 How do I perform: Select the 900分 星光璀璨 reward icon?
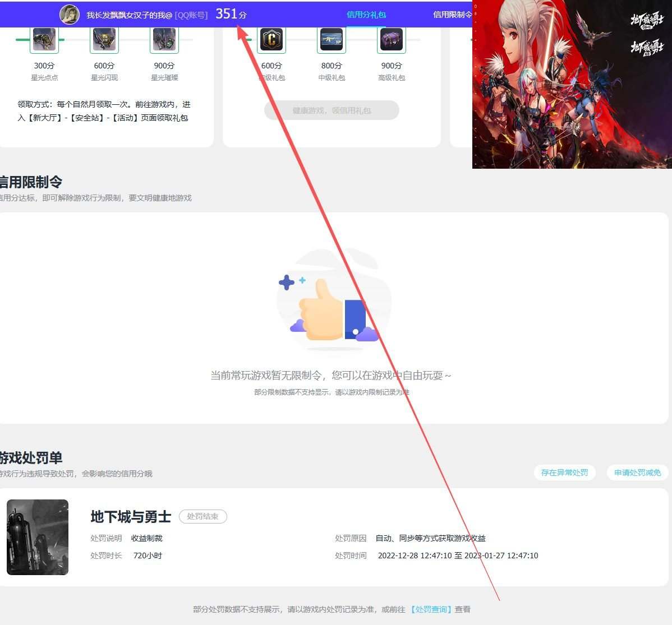point(164,40)
